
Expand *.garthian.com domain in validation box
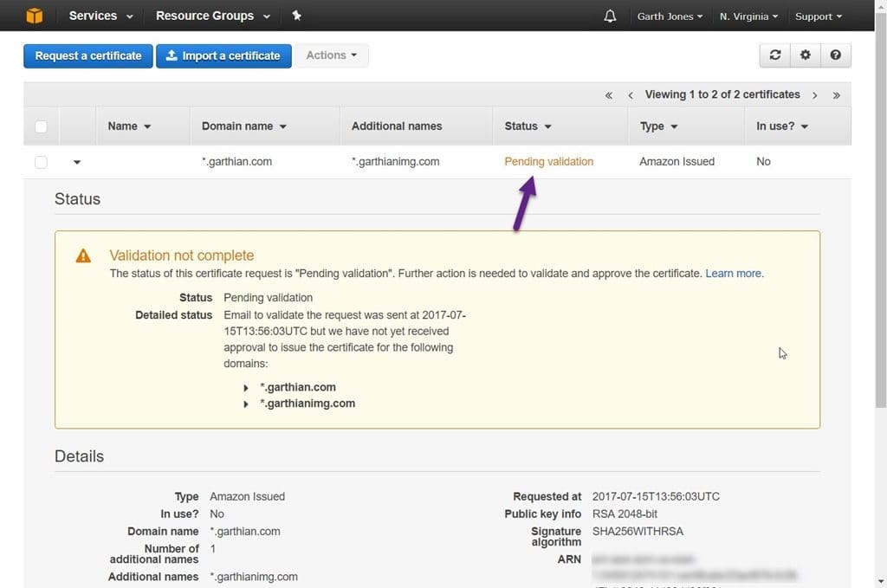tap(245, 388)
